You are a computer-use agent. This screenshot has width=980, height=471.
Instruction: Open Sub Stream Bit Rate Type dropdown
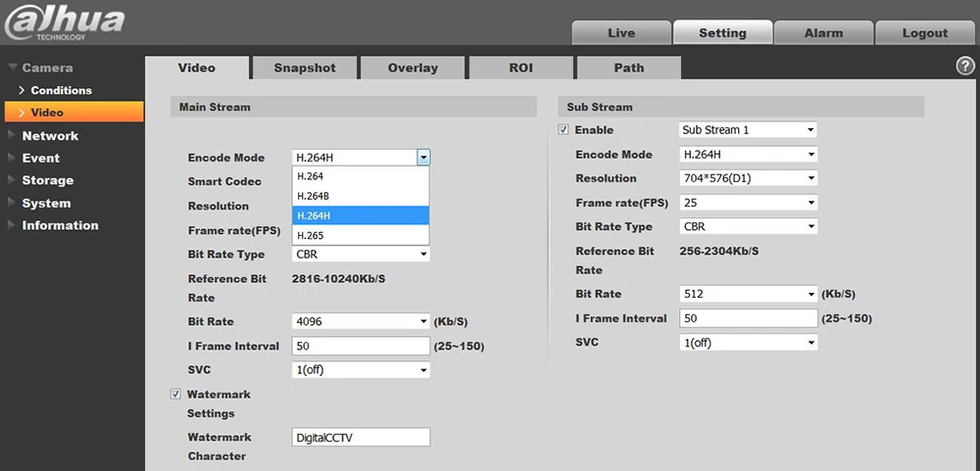tap(748, 227)
